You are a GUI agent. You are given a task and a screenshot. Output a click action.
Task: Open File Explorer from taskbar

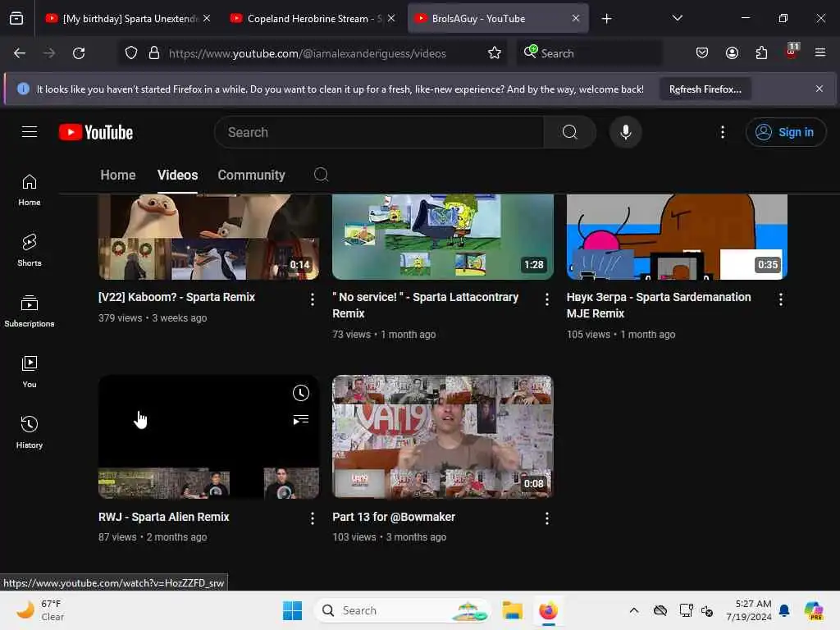click(512, 610)
